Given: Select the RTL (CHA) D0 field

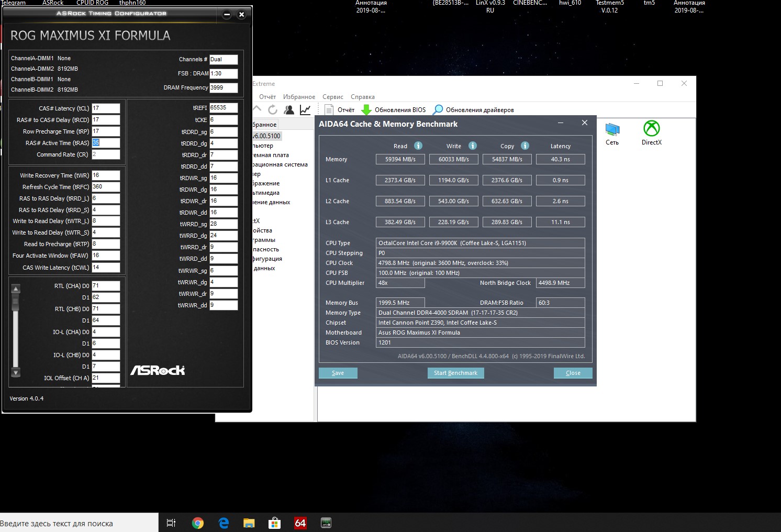Looking at the screenshot, I should (x=106, y=286).
